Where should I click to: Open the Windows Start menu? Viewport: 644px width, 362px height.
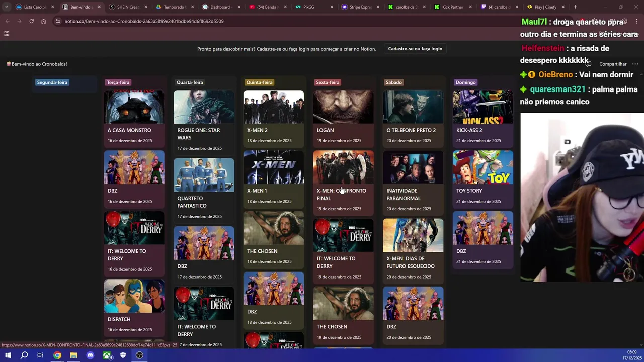click(8, 355)
